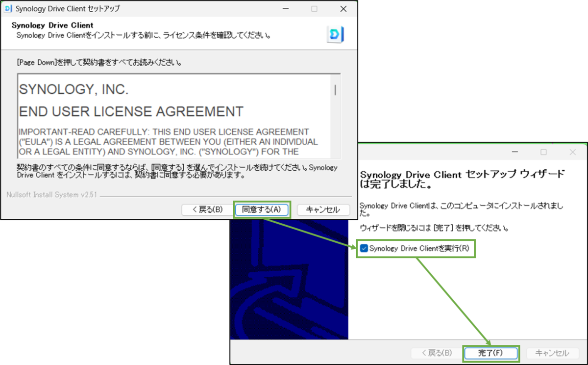Click the 同意する(A) agree button

[x=262, y=209]
